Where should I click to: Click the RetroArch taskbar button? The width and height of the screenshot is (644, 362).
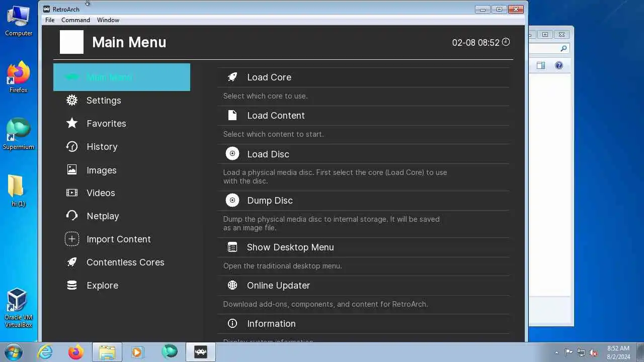tap(201, 352)
